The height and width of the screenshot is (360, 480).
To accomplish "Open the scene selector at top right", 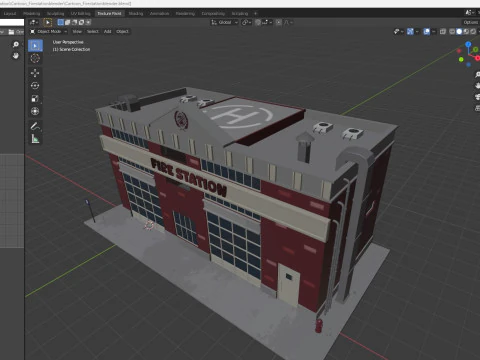I will [470, 13].
